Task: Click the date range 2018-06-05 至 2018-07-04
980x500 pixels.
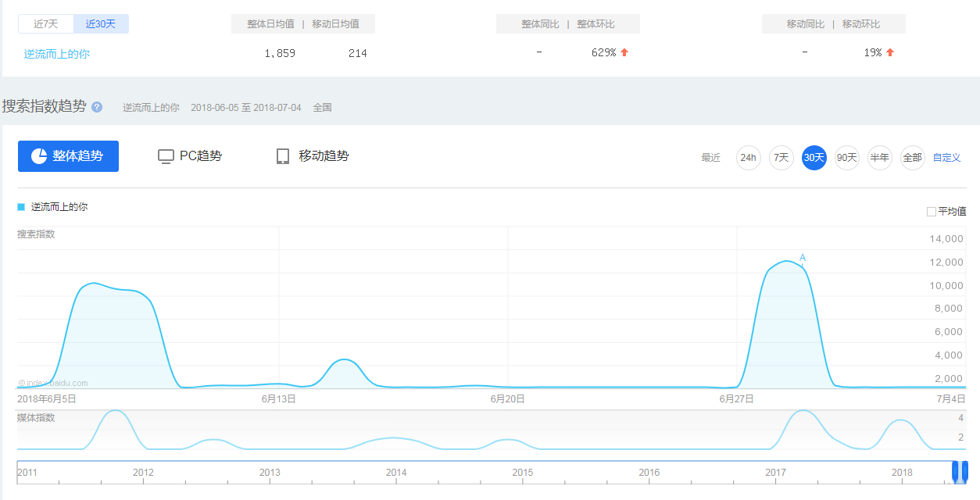Action: [x=246, y=107]
